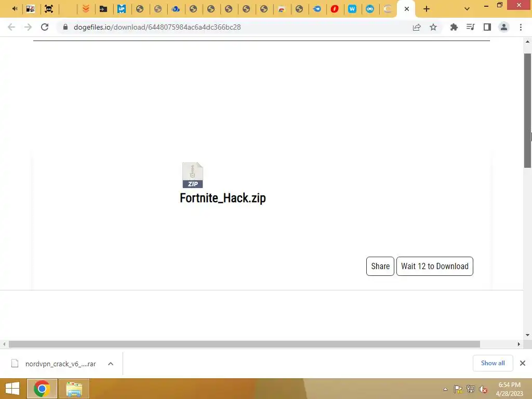Click Wait 12 to Download button
The width and height of the screenshot is (532, 399).
point(435,267)
